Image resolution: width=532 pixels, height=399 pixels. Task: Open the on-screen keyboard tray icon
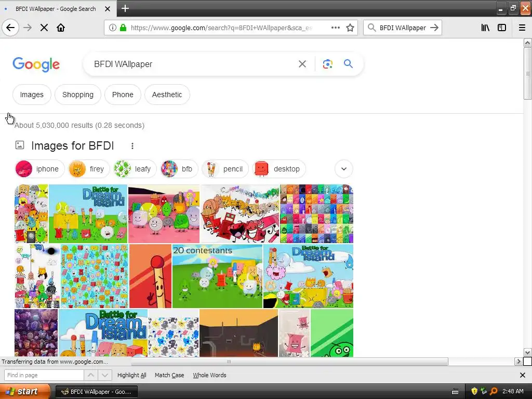[x=455, y=392]
